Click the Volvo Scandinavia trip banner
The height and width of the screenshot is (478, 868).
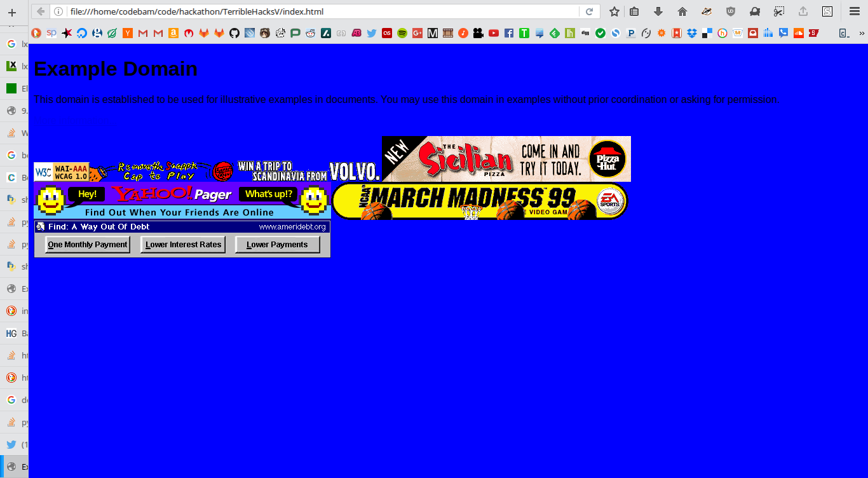click(x=309, y=172)
